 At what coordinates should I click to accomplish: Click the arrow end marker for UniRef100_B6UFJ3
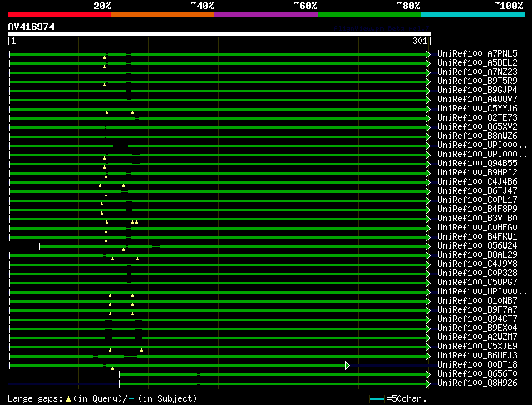(428, 356)
